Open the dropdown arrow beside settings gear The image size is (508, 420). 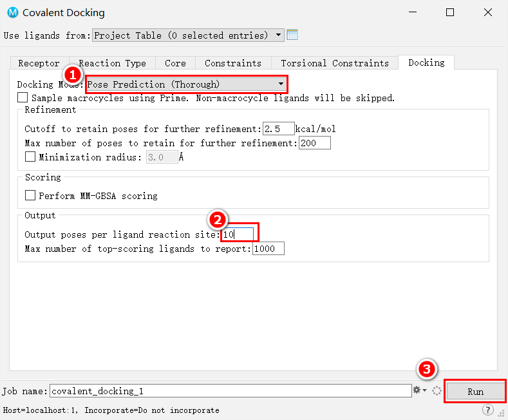tap(425, 390)
